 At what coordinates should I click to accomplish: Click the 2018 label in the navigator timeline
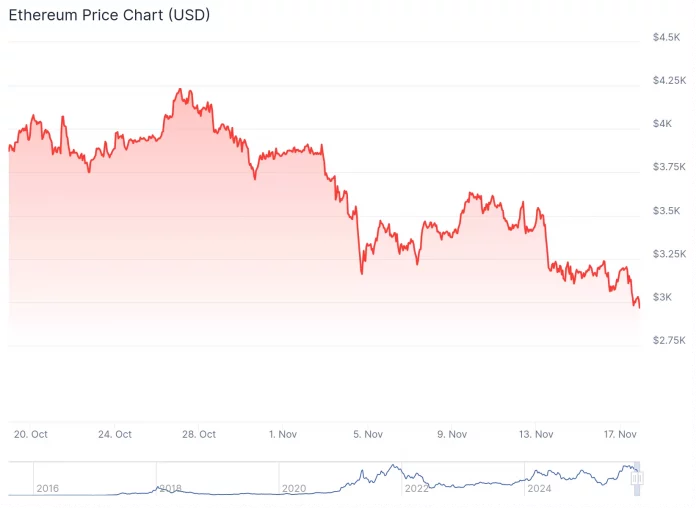pos(170,489)
